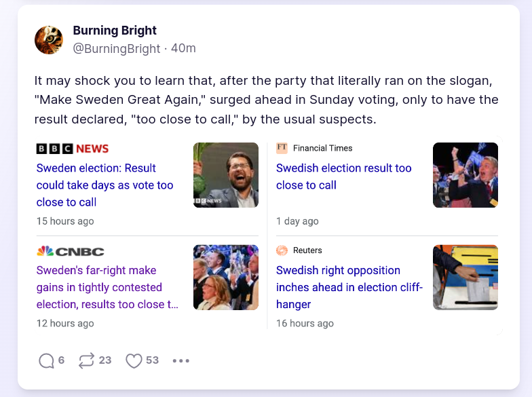532x397 pixels.
Task: Click the Burning Bright tiger avatar
Action: click(49, 40)
